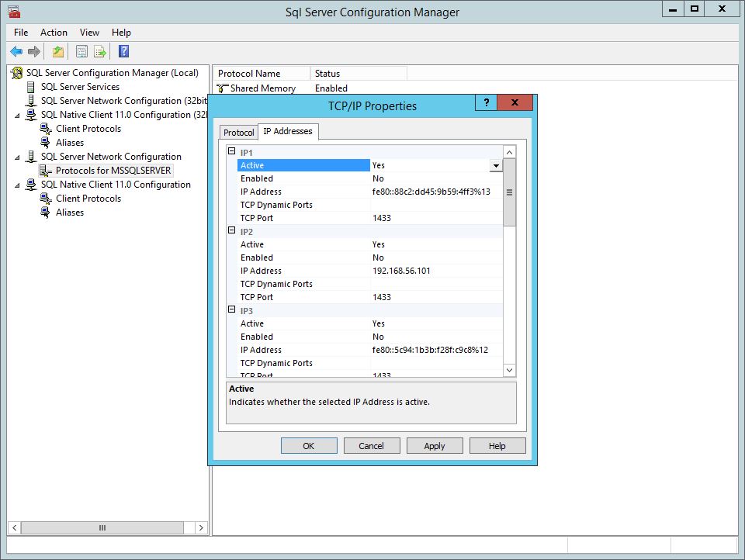Image resolution: width=745 pixels, height=560 pixels.
Task: Click the IP2 Enabled value No
Action: pyautogui.click(x=436, y=258)
